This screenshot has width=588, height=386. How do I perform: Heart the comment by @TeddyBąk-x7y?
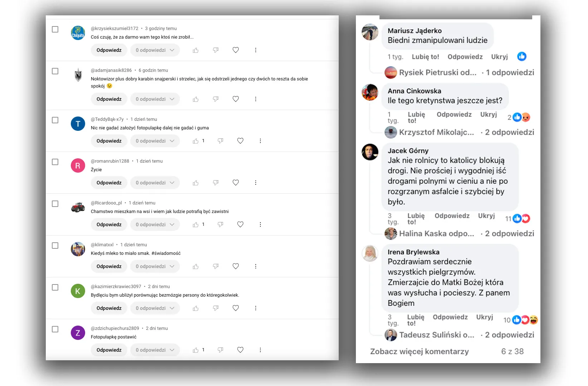pyautogui.click(x=240, y=141)
